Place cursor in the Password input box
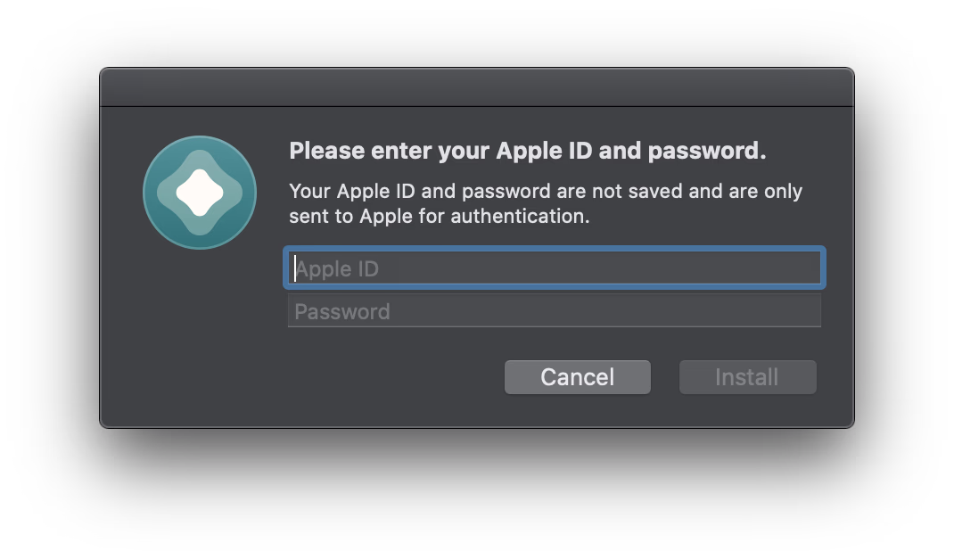 pos(554,311)
